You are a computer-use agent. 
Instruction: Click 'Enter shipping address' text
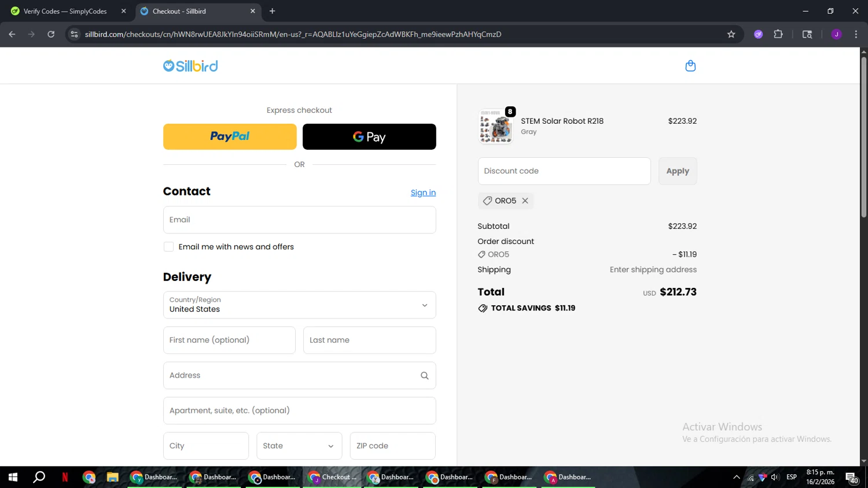click(x=653, y=269)
